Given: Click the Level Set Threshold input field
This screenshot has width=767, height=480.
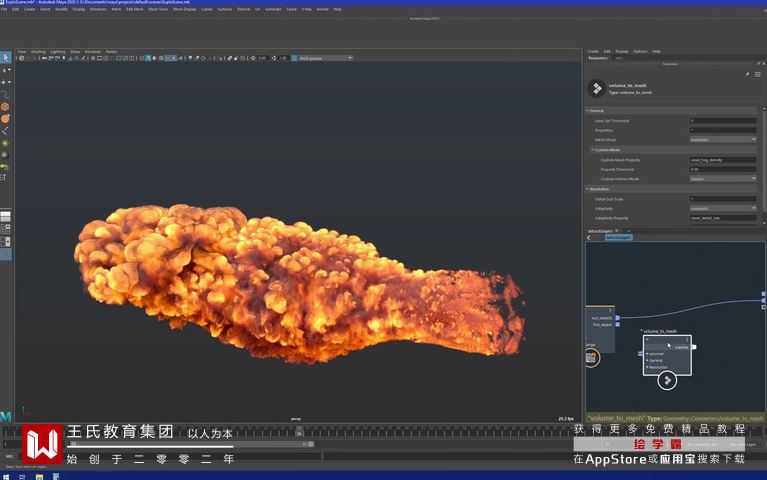Looking at the screenshot, I should tap(722, 121).
